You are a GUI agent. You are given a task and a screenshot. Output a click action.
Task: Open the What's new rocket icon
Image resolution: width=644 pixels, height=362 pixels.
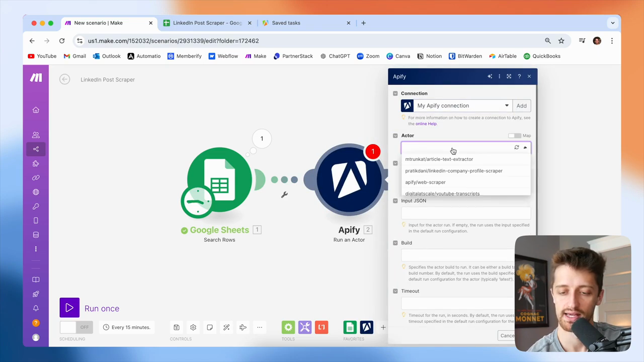coord(36,294)
